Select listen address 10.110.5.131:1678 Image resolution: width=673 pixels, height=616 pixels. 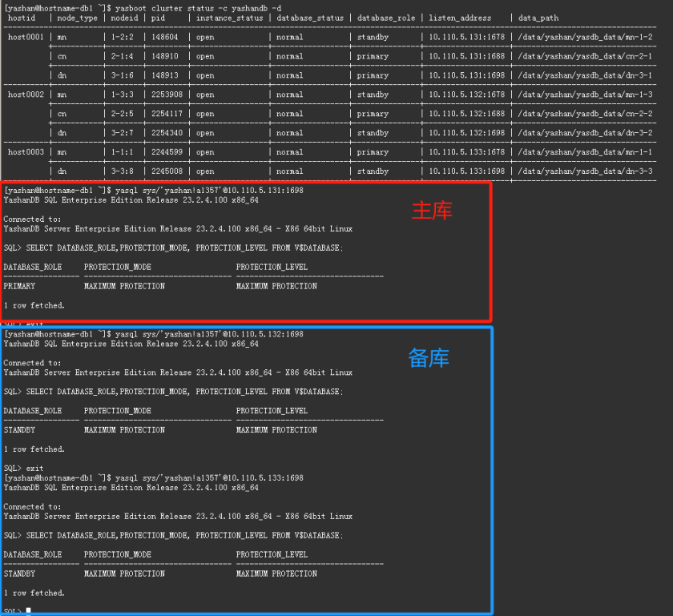[x=467, y=37]
